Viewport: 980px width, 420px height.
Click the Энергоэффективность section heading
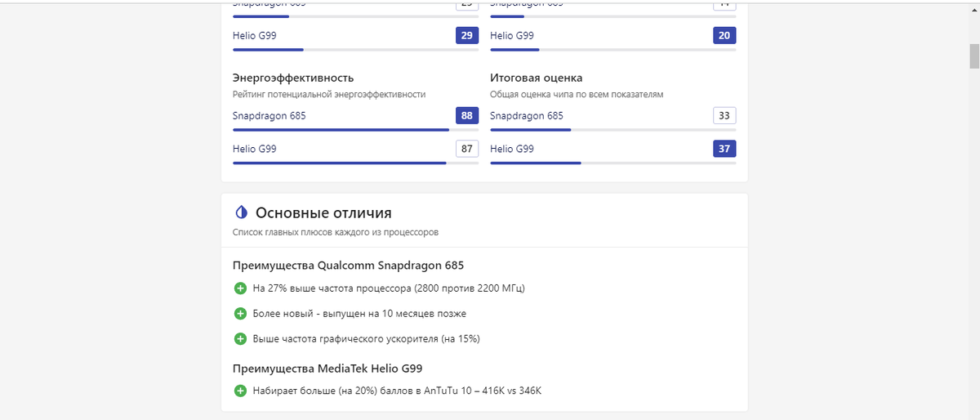click(x=293, y=78)
